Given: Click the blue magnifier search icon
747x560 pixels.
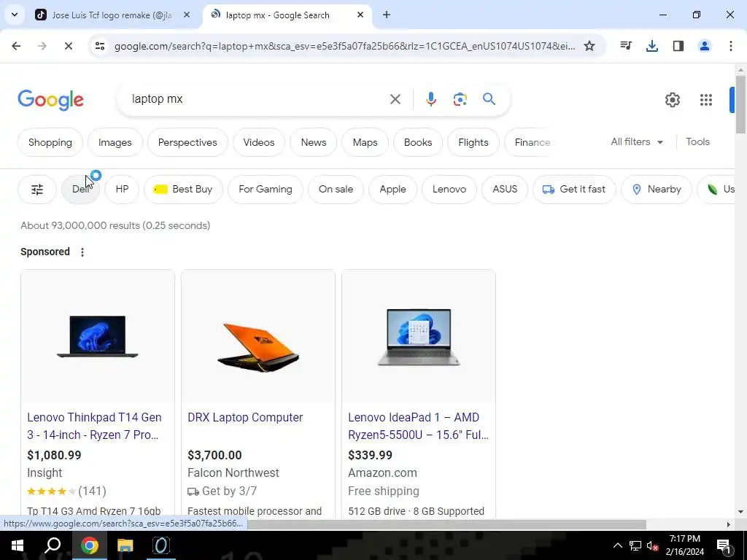Looking at the screenshot, I should tap(489, 99).
